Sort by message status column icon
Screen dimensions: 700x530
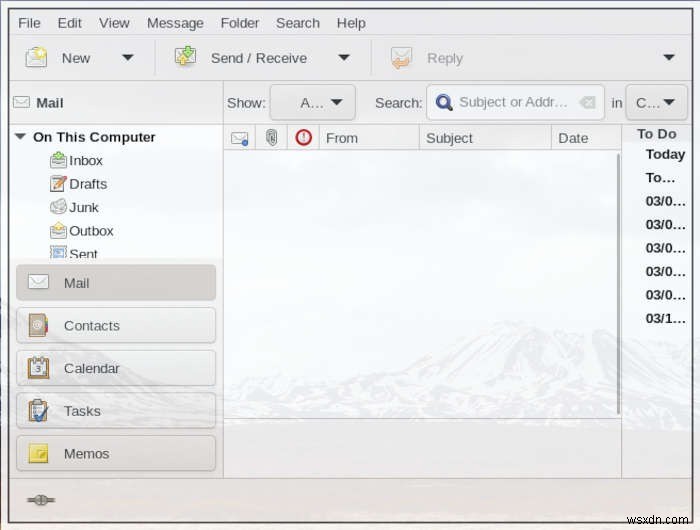[x=240, y=138]
